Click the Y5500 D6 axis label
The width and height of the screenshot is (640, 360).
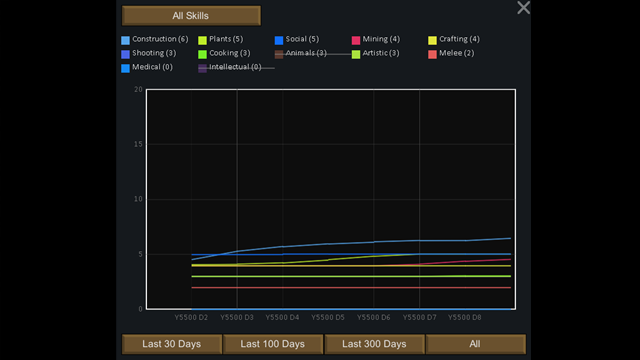click(373, 318)
